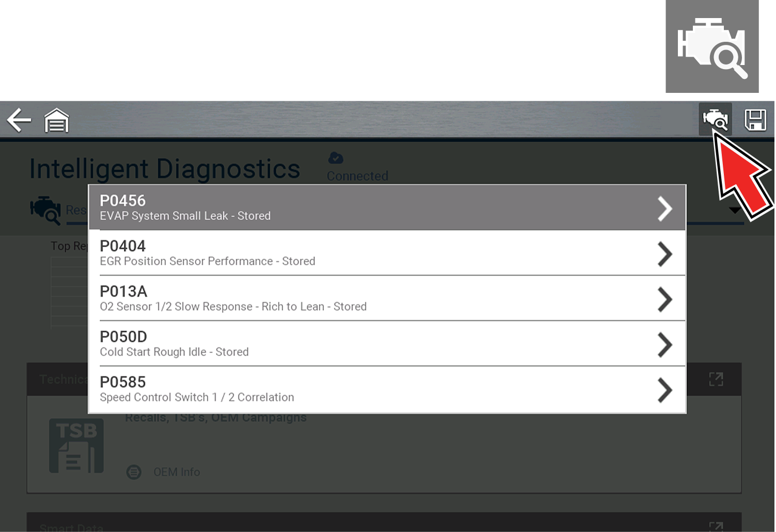
Task: Click the OEM Info round icon
Action: 134,472
